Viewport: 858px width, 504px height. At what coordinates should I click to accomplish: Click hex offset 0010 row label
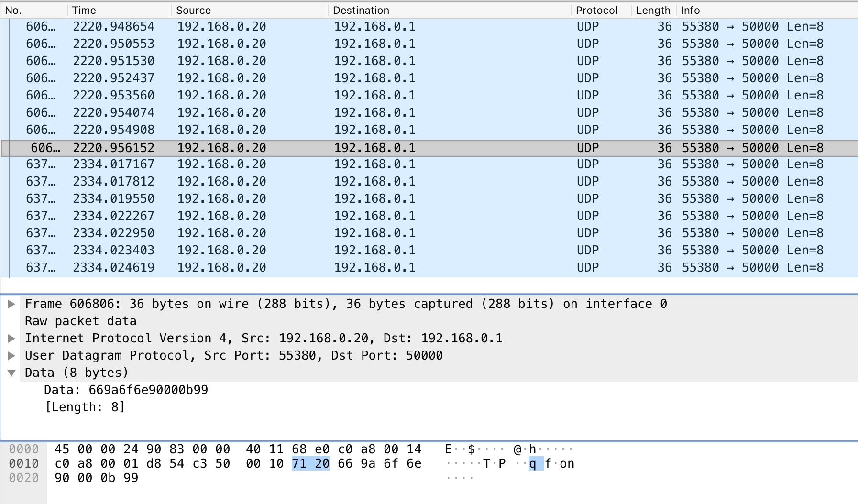coord(24,464)
